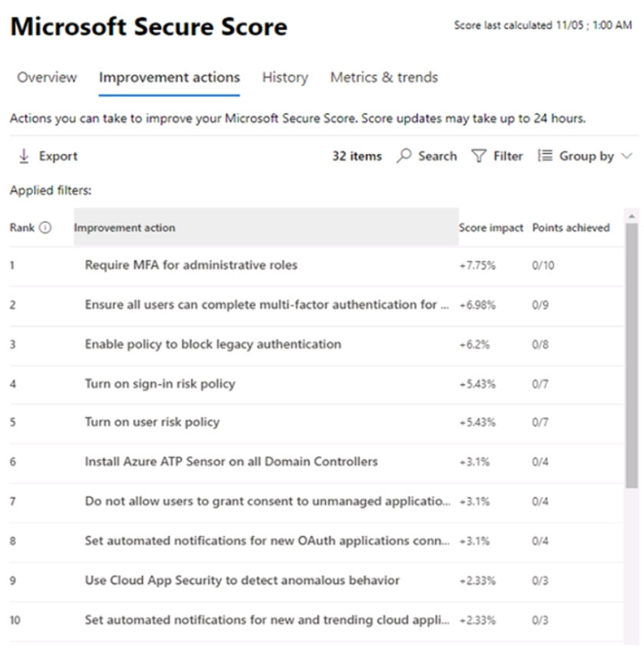The image size is (644, 659).
Task: Switch to the Overview tab
Action: [x=47, y=77]
